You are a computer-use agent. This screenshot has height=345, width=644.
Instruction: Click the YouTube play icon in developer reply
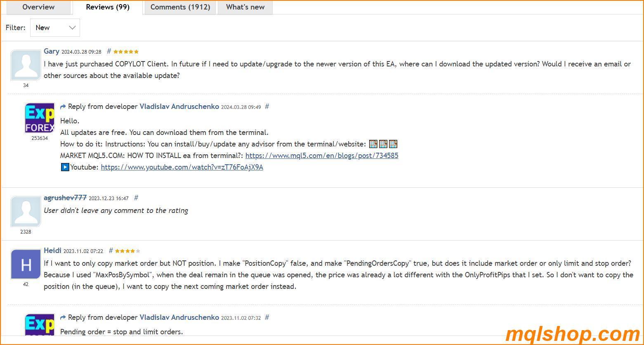[65, 167]
